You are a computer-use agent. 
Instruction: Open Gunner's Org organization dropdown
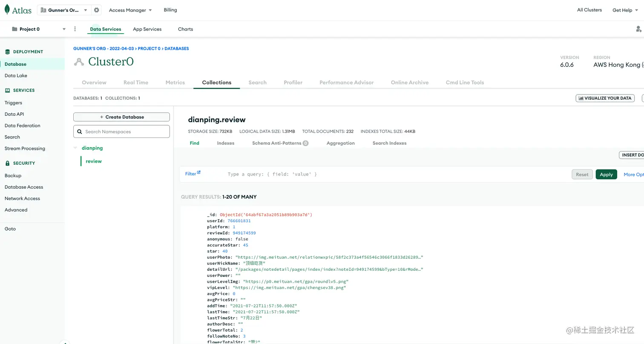[64, 10]
